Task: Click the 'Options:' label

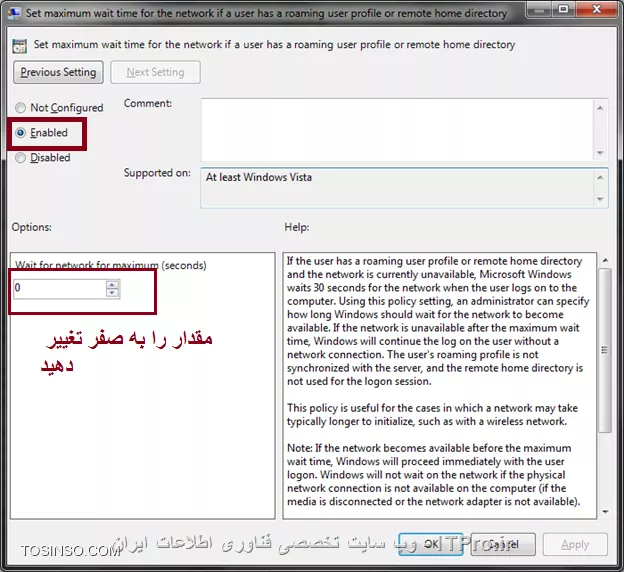Action: coord(31,227)
